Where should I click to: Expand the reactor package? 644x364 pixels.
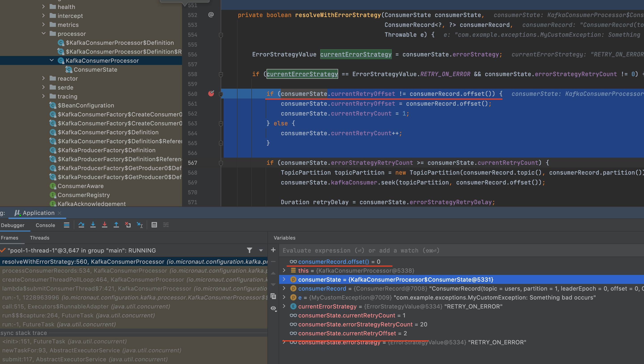click(44, 78)
